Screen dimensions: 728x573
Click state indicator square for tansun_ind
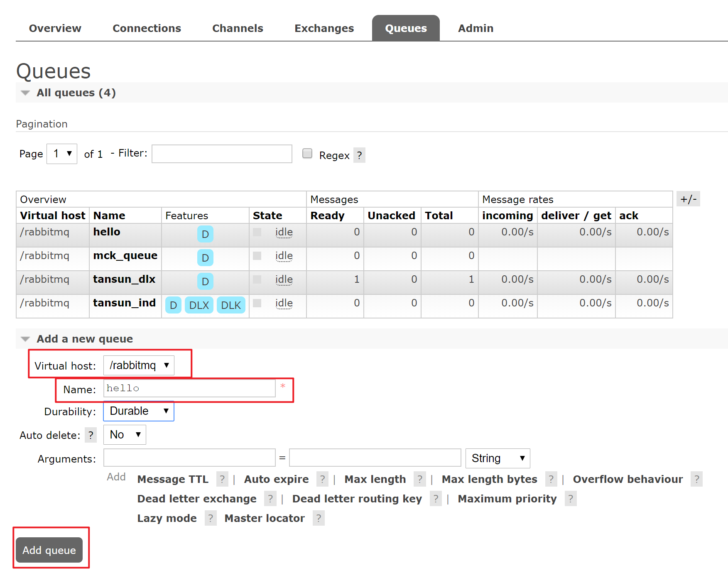(x=257, y=303)
